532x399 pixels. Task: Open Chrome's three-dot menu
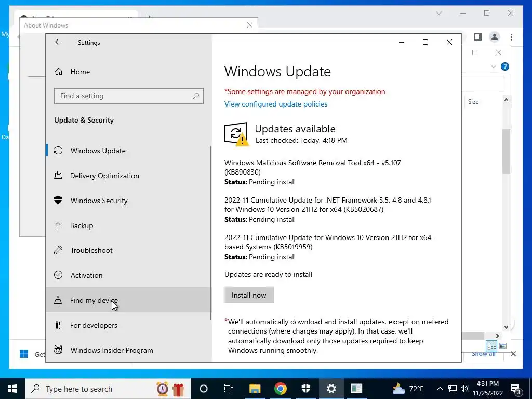(511, 37)
